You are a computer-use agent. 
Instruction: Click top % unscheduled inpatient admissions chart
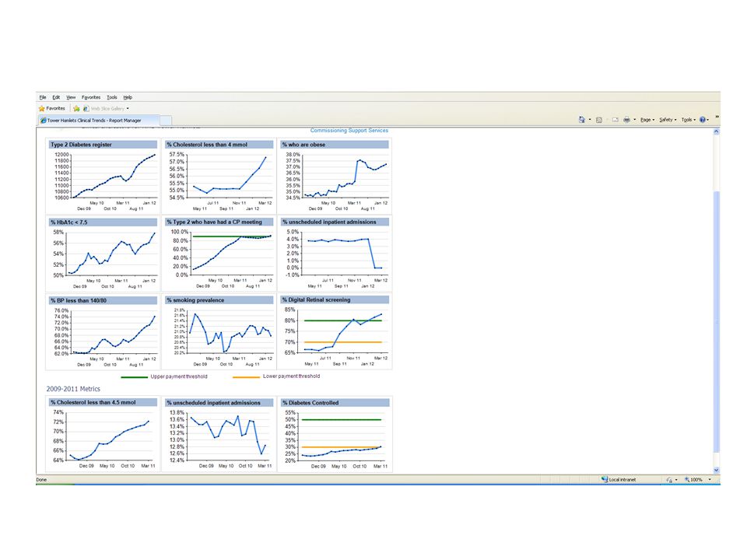coord(335,254)
